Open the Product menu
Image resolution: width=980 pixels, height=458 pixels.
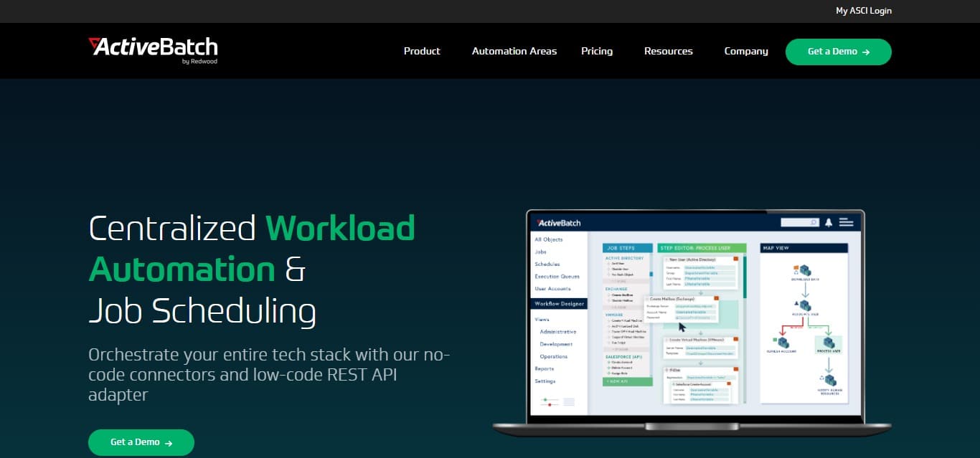pyautogui.click(x=422, y=51)
